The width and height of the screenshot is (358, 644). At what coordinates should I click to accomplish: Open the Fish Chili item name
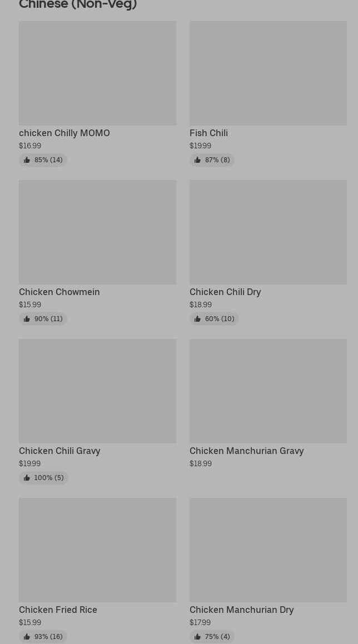coord(208,133)
